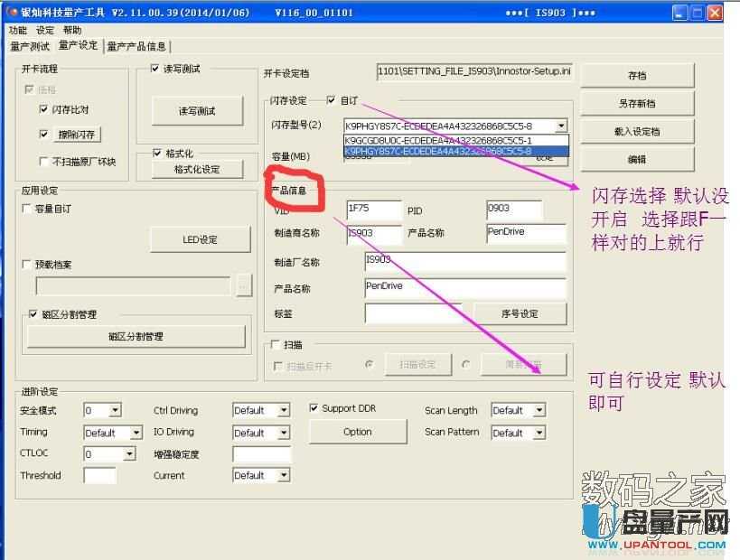Click the 序号设定 serial number button
Image resolution: width=740 pixels, height=560 pixels.
tap(520, 313)
